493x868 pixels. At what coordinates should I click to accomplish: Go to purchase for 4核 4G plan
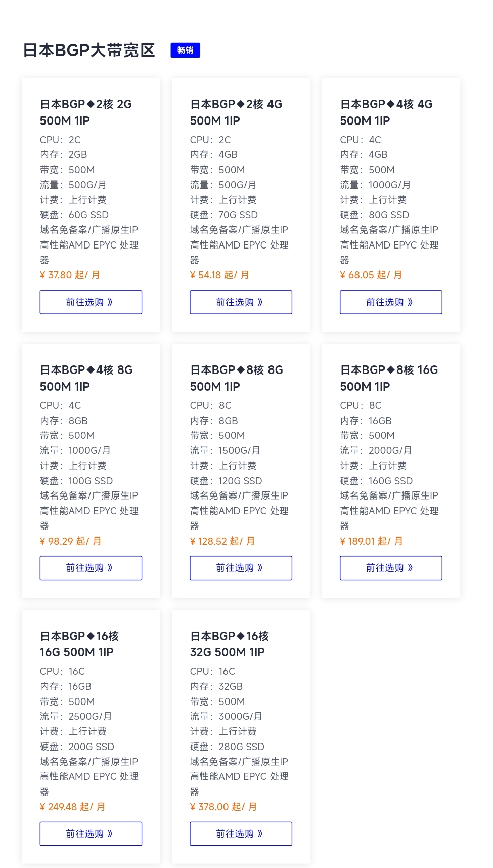391,302
